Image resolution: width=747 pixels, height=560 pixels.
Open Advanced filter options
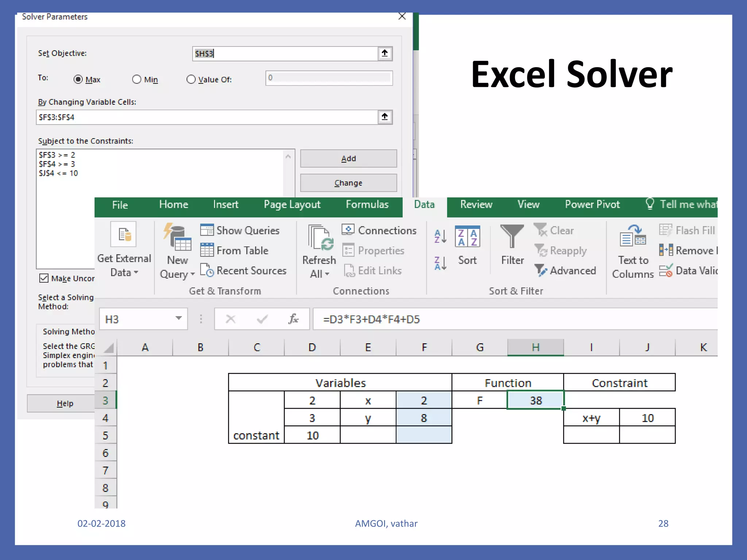click(x=565, y=270)
